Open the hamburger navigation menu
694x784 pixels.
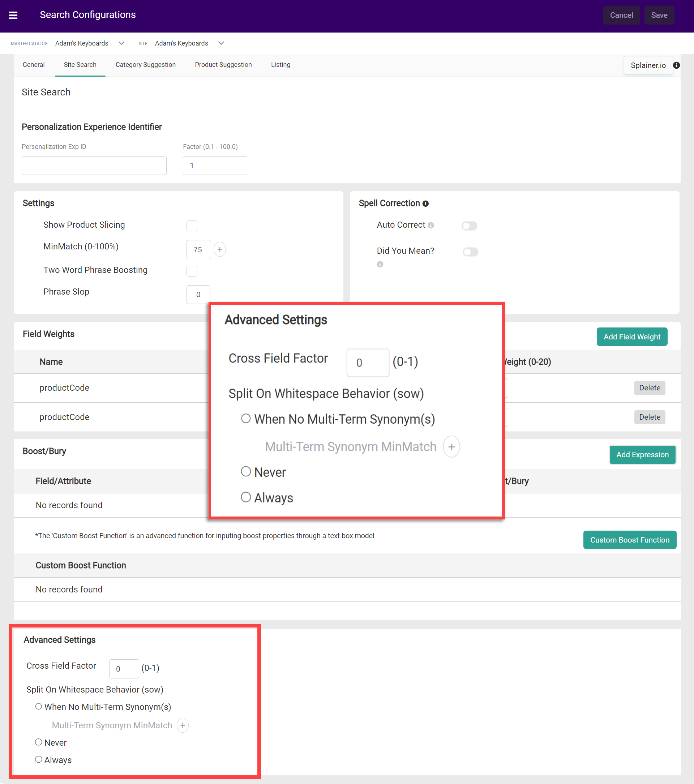click(x=13, y=15)
